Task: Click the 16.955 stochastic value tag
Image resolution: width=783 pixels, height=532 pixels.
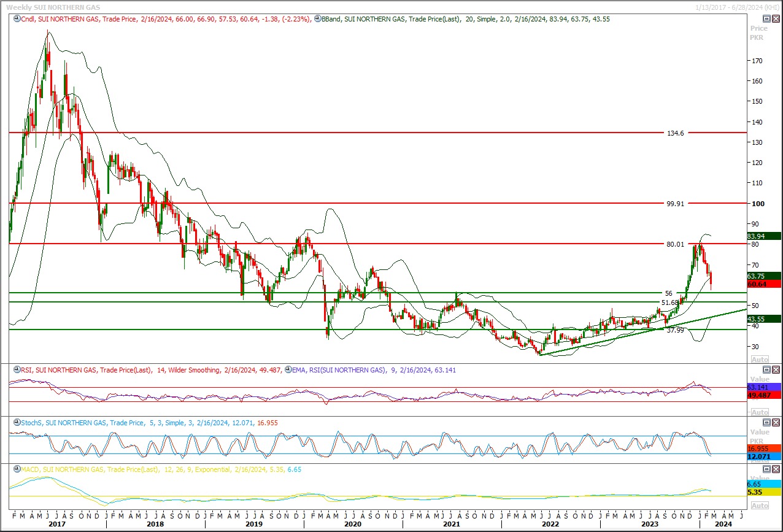Action: coord(763,449)
